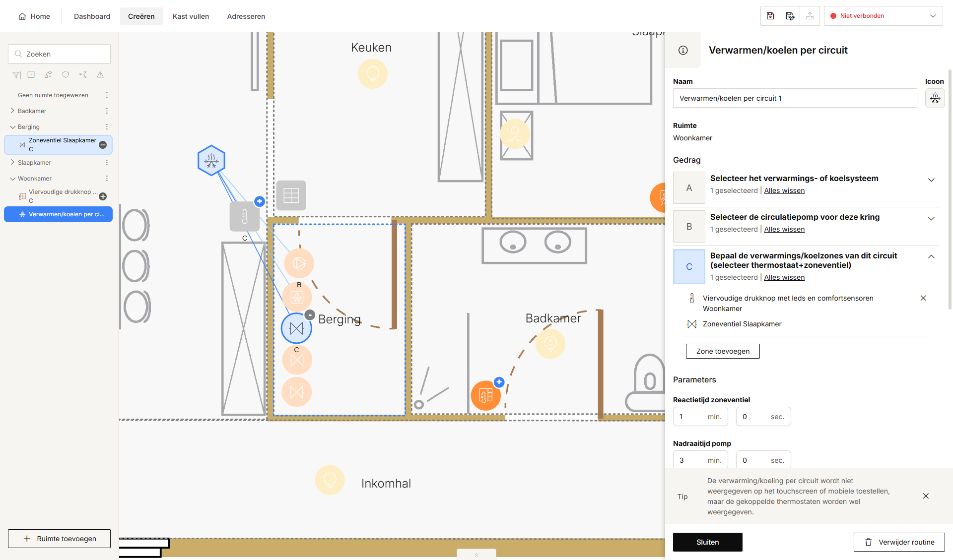Click the orange radiator thermostat icon in Badkamer
The image size is (953, 560).
[x=485, y=395]
